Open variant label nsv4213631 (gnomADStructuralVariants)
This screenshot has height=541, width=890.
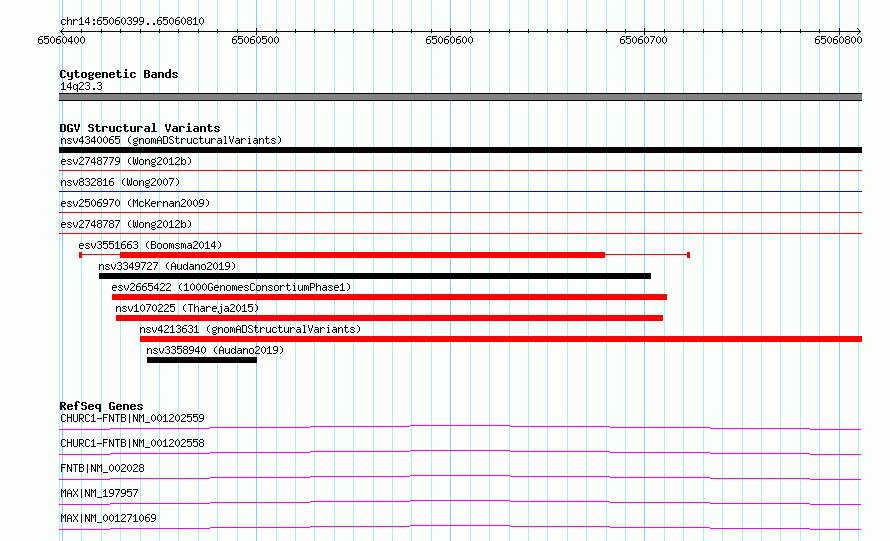250,329
